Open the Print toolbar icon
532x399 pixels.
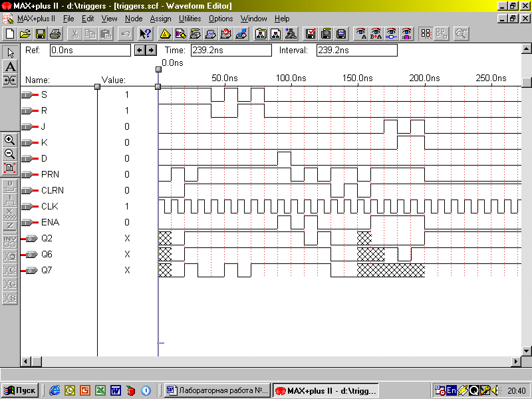coord(55,33)
